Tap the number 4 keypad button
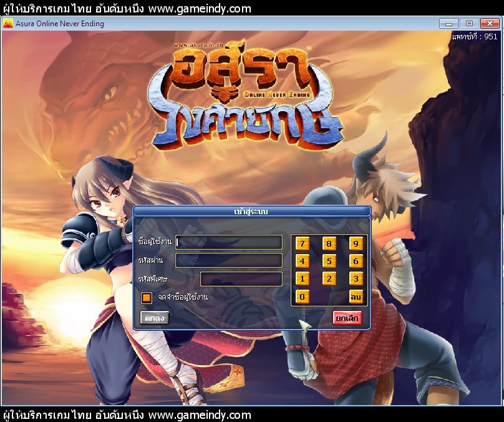The width and height of the screenshot is (504, 422). tap(302, 261)
